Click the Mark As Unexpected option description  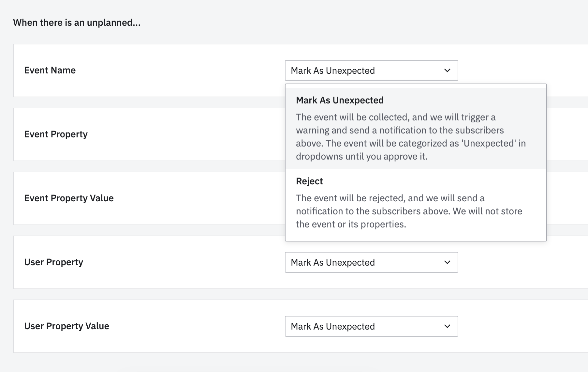click(410, 137)
